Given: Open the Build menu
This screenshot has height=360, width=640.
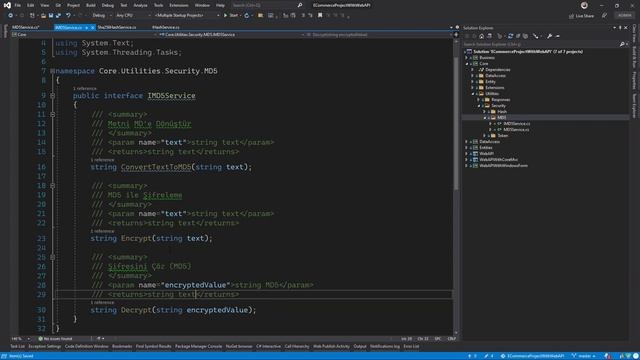Looking at the screenshot, I should coord(91,5).
